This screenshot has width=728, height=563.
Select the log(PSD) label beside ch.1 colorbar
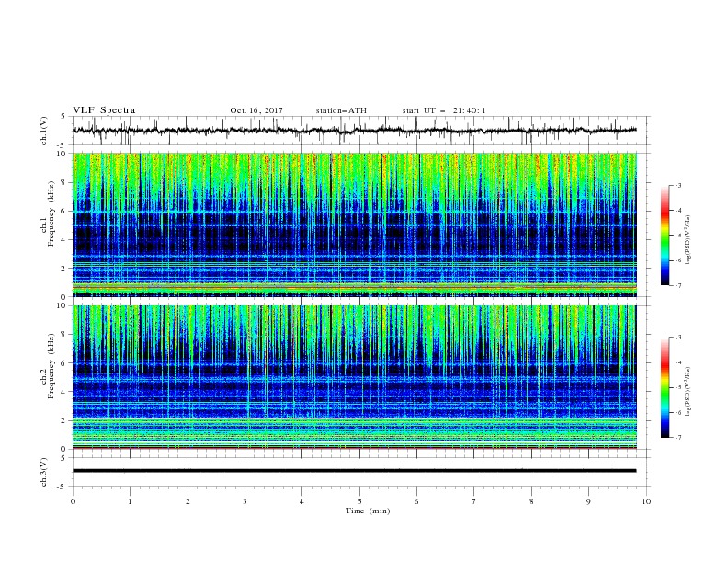pyautogui.click(x=688, y=240)
